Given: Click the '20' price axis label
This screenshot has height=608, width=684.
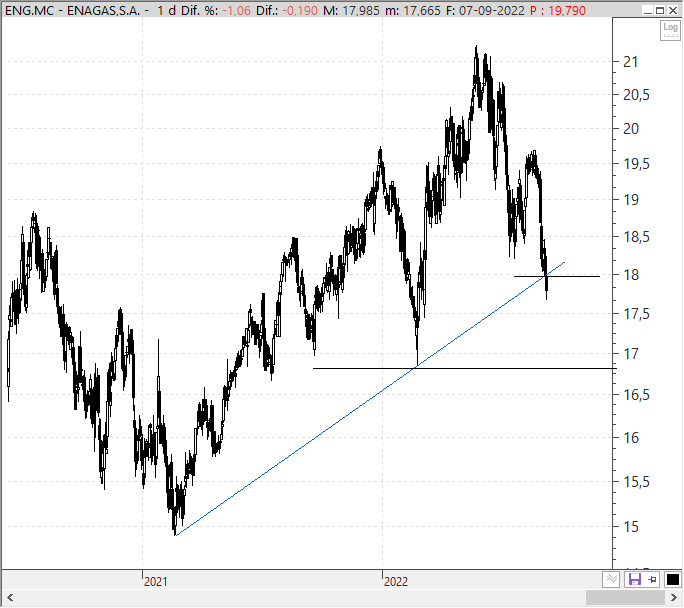Looking at the screenshot, I should point(631,129).
